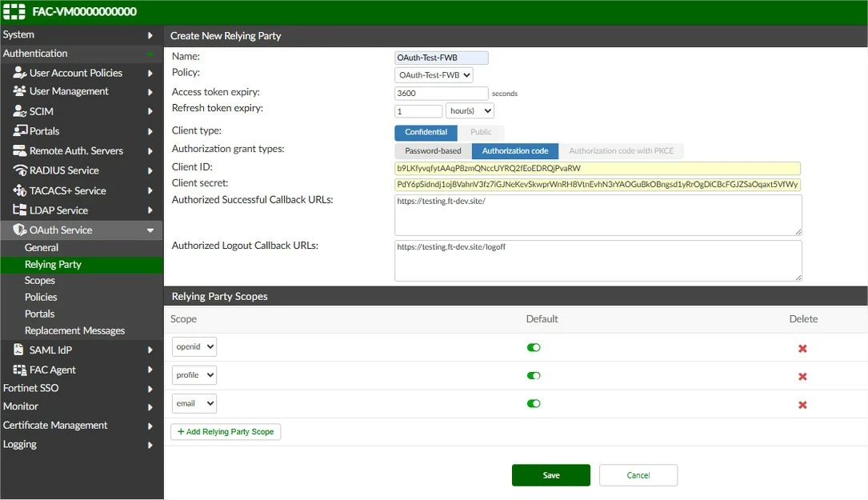Viewport: 868px width, 500px height.
Task: Open the email scope dropdown
Action: [x=194, y=403]
